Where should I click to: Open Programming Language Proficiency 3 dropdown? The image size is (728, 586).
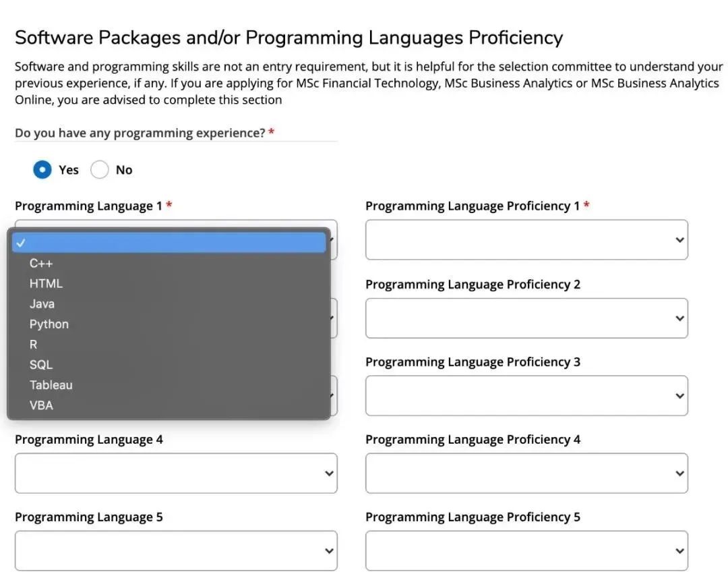click(x=526, y=396)
